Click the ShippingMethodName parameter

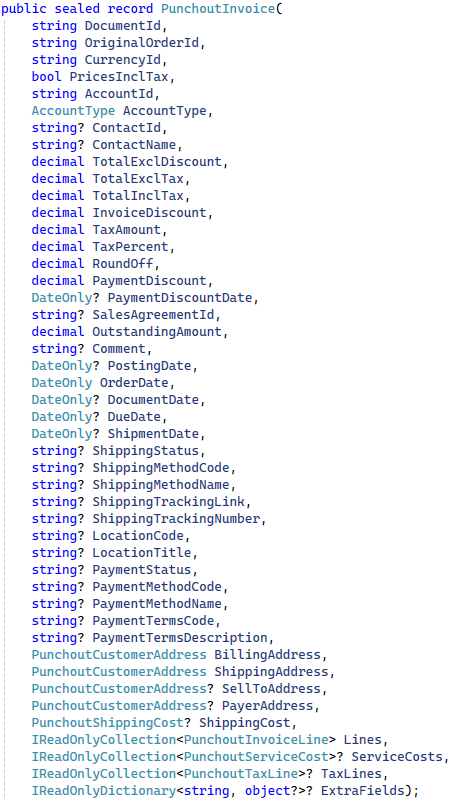(161, 485)
